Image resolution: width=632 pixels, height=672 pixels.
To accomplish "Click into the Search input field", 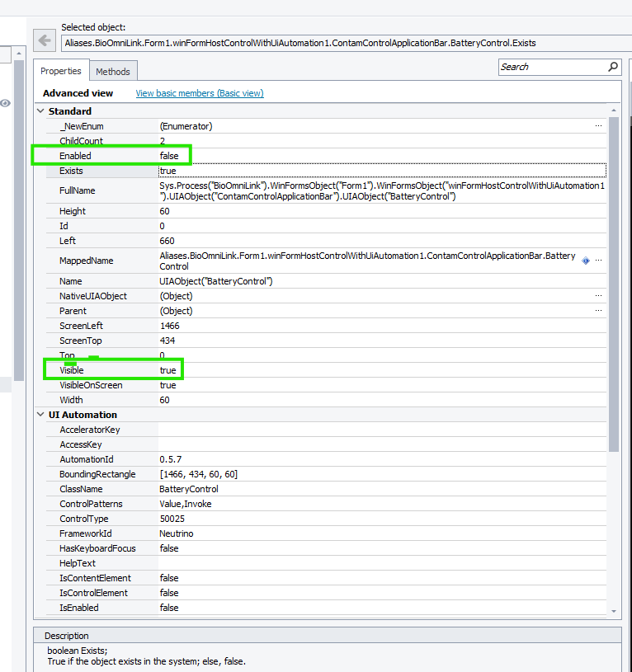I will 551,67.
